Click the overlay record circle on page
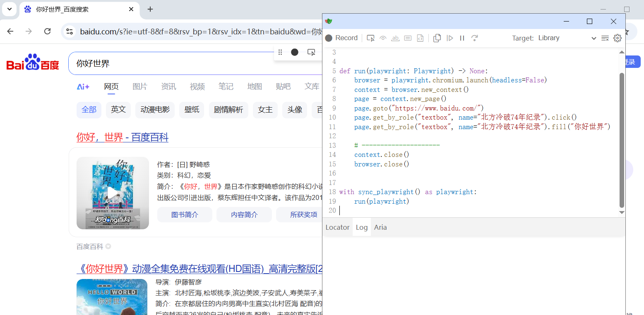Screen dimensions: 644x315 (x=295, y=52)
